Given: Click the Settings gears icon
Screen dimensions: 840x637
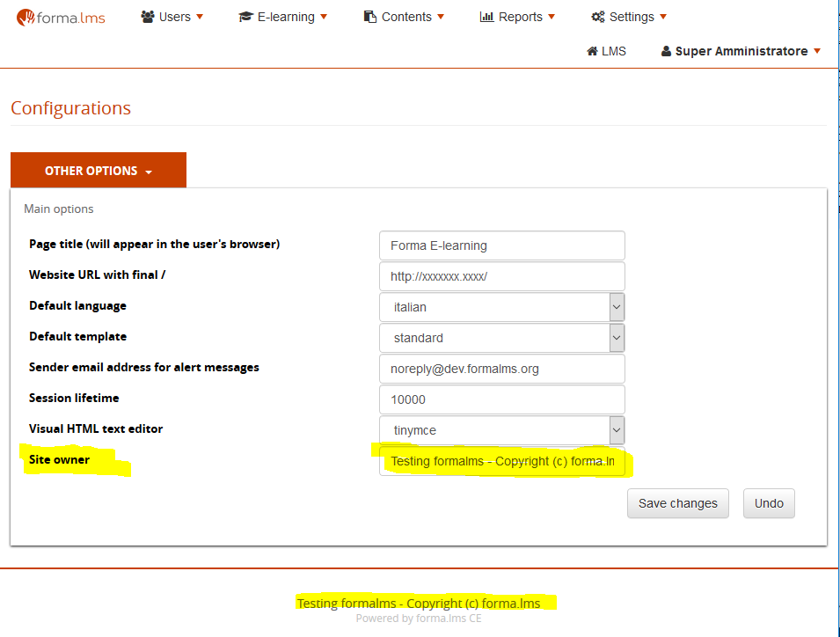Looking at the screenshot, I should click(x=598, y=17).
